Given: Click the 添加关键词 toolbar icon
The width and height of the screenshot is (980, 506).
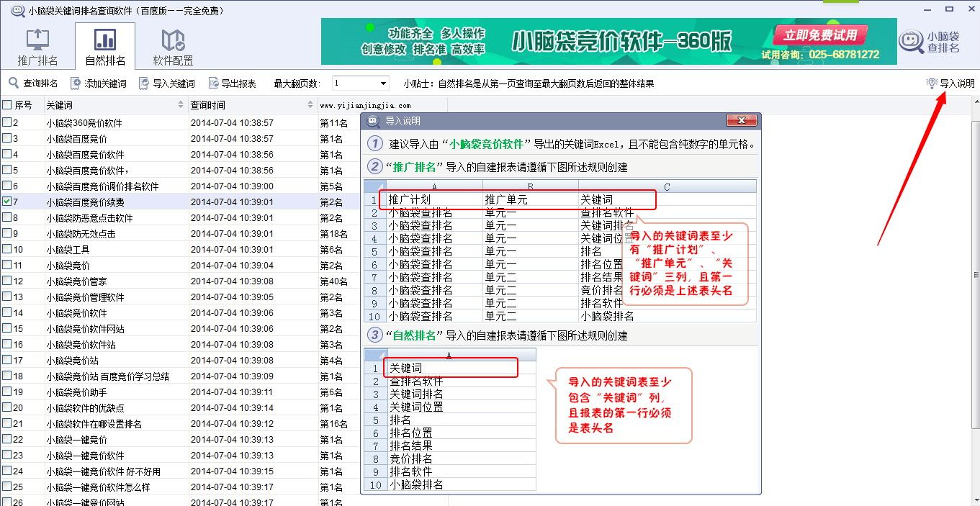Looking at the screenshot, I should click(76, 83).
